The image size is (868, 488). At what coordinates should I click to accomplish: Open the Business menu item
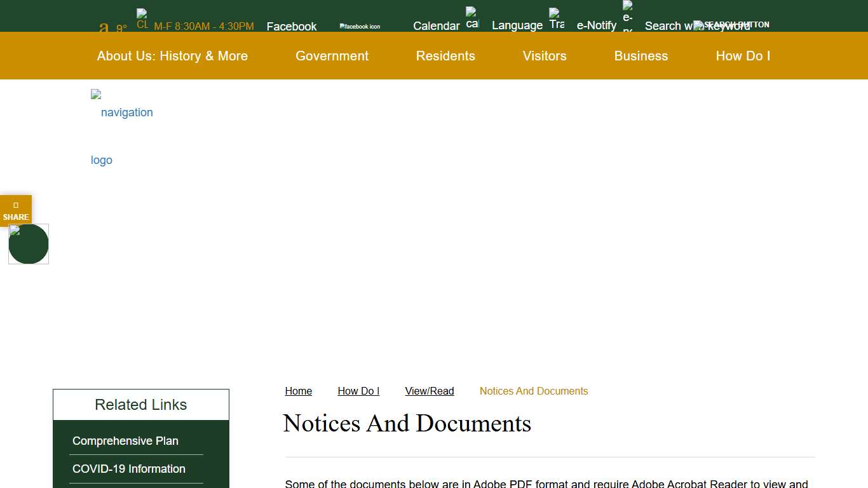641,56
